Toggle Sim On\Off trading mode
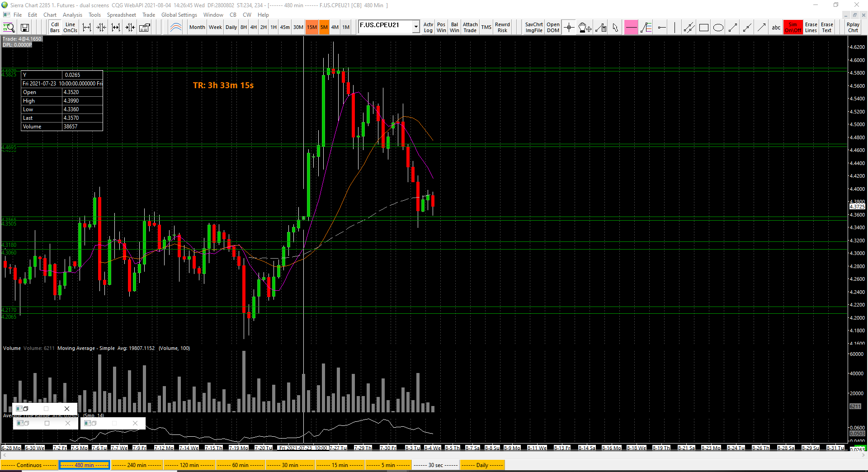Viewport: 868px width, 472px height. click(x=793, y=28)
